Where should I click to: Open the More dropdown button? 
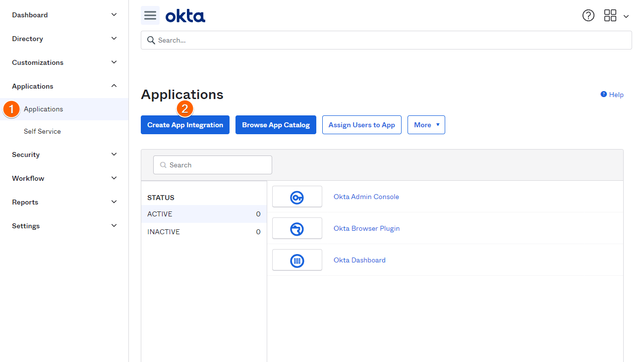426,125
